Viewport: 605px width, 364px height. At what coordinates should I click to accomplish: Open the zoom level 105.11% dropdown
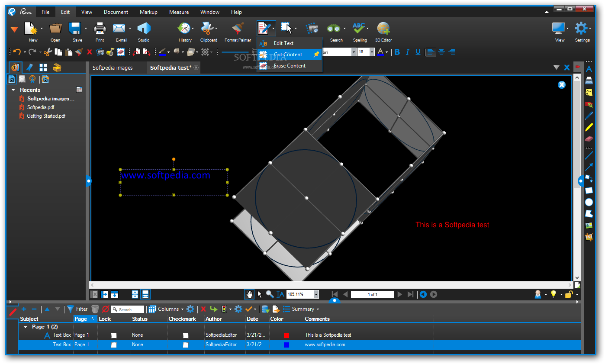316,294
